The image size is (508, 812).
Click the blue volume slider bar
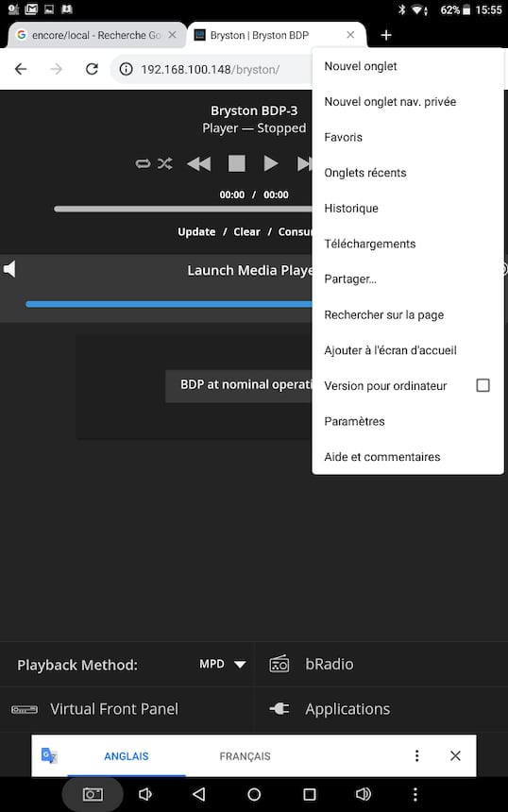169,304
